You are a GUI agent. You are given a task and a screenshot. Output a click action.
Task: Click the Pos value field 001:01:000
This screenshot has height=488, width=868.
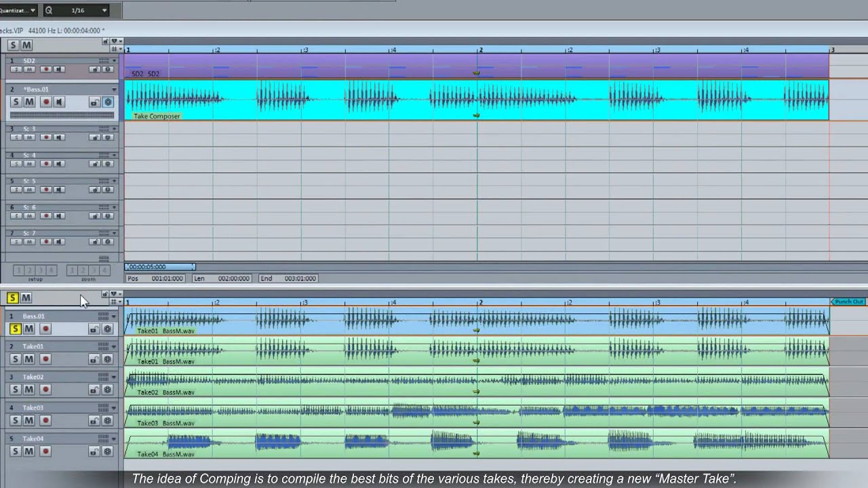[167, 279]
